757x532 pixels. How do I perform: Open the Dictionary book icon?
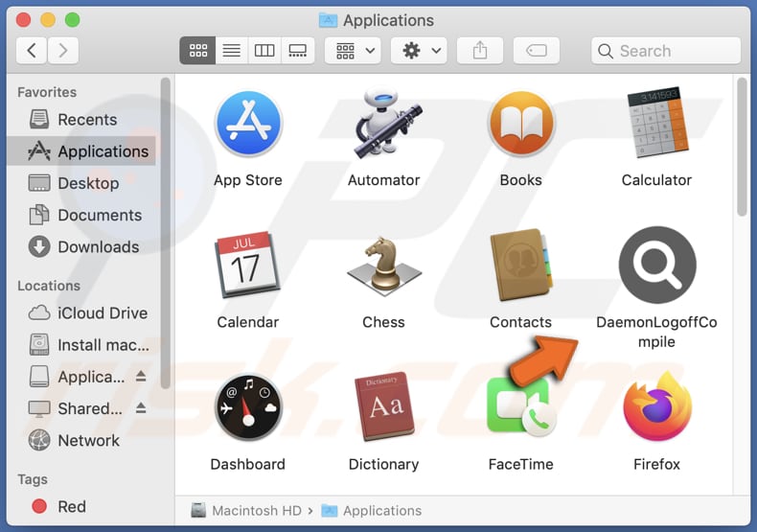(384, 406)
